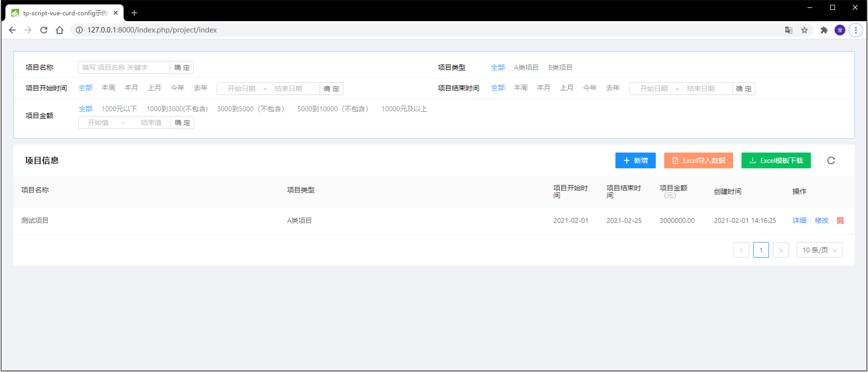Image resolution: width=868 pixels, height=372 pixels.
Task: Open the browser profile avatar
Action: 840,30
